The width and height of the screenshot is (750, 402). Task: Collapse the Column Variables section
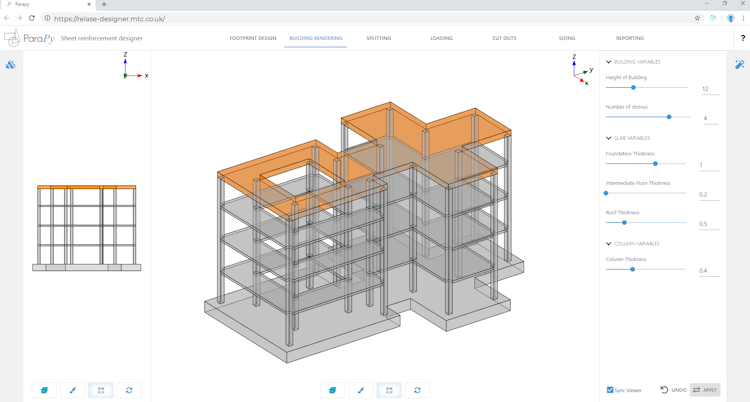(609, 244)
